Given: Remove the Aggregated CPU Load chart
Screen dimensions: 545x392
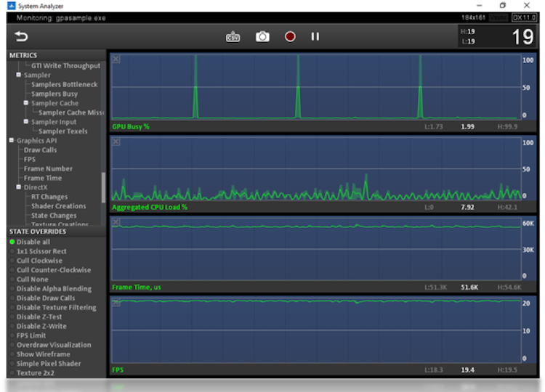Looking at the screenshot, I should (x=116, y=142).
